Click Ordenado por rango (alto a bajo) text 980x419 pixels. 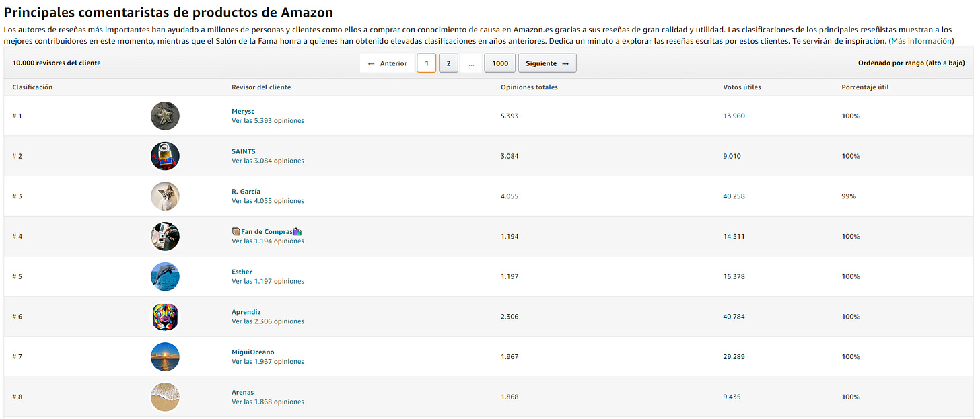911,63
